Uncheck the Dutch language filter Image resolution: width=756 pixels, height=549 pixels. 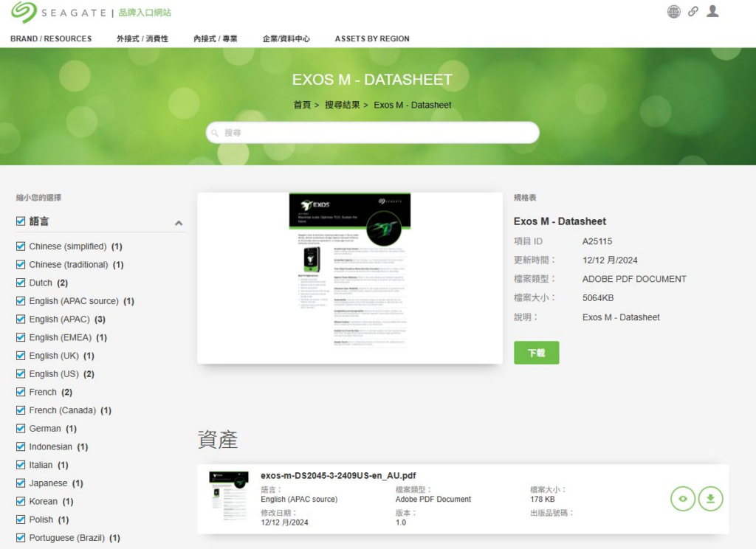pyautogui.click(x=21, y=283)
